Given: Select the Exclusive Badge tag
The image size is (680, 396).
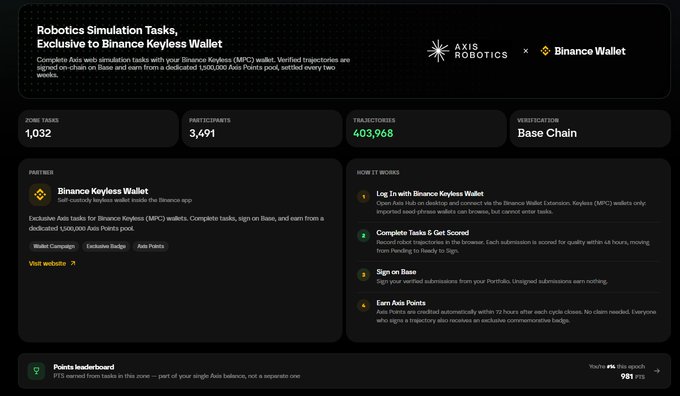Looking at the screenshot, I should (x=106, y=246).
